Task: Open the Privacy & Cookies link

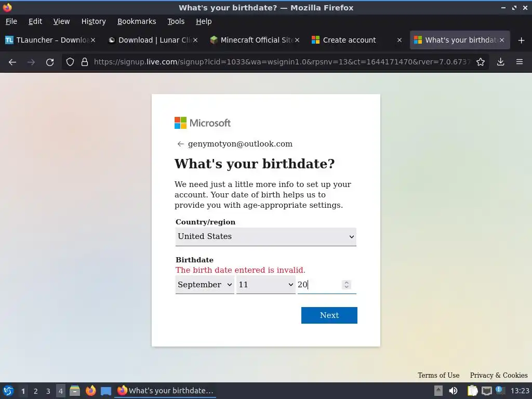Action: [499, 375]
